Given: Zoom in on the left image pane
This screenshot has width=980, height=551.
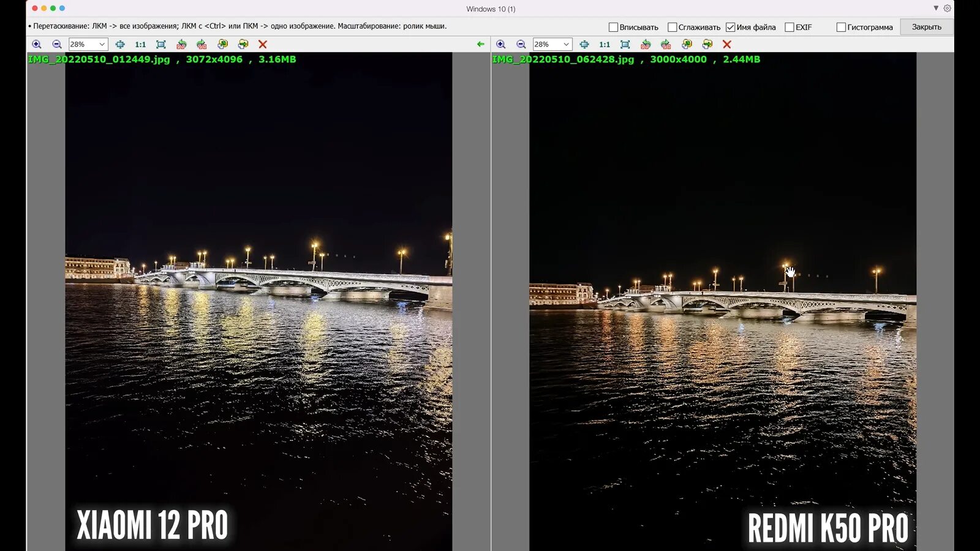Looking at the screenshot, I should point(37,44).
